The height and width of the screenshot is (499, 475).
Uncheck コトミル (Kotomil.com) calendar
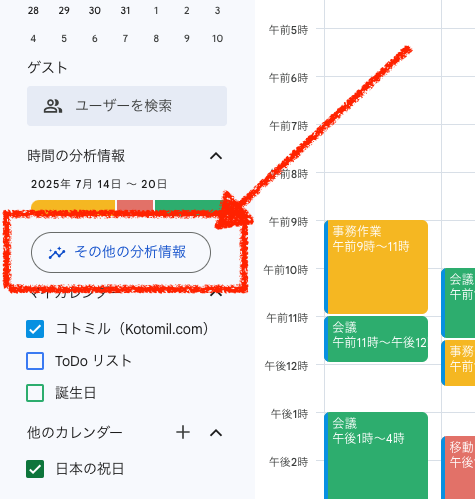click(35, 329)
